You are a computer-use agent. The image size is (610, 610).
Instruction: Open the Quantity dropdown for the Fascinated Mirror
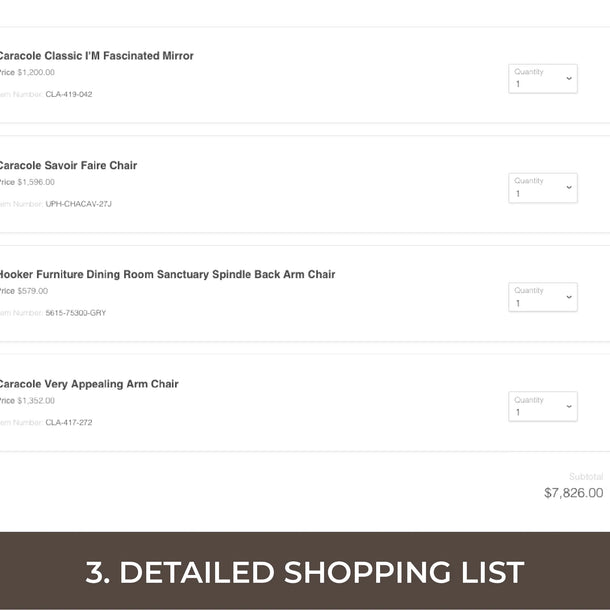tap(542, 79)
